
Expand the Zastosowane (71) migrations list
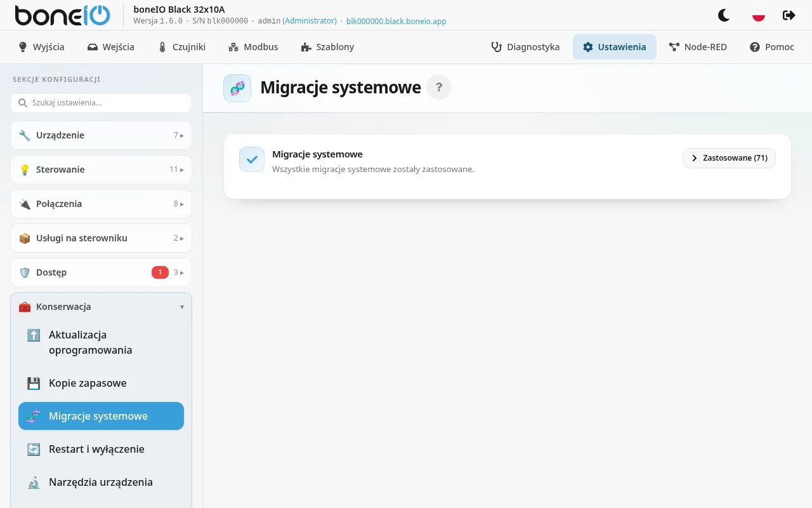[x=729, y=158]
